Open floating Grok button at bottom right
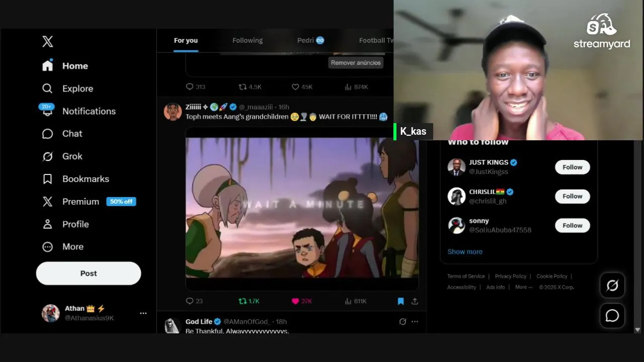Screen dimensions: 644x362 pyautogui.click(x=612, y=286)
